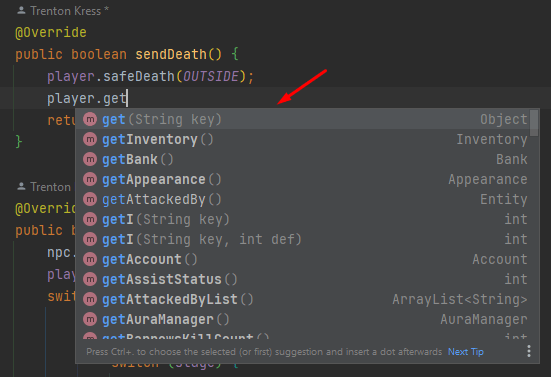Click the method icon beside getAttackedBy()

point(90,200)
